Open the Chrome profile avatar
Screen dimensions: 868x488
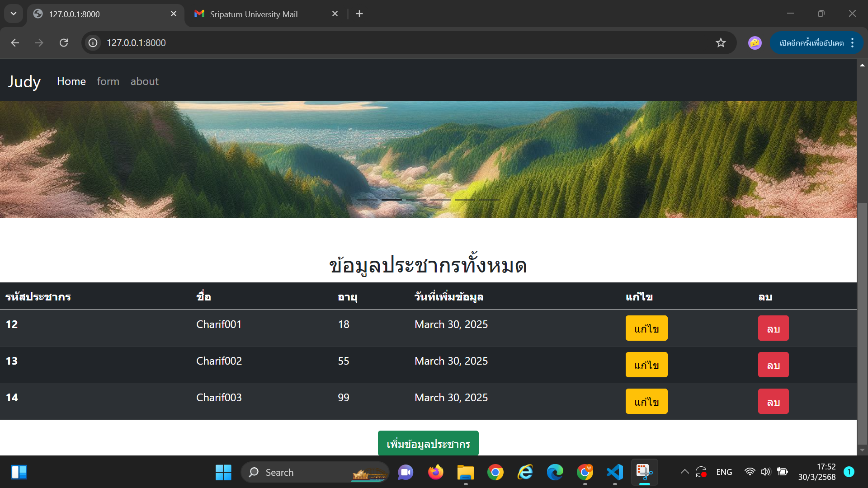(755, 42)
